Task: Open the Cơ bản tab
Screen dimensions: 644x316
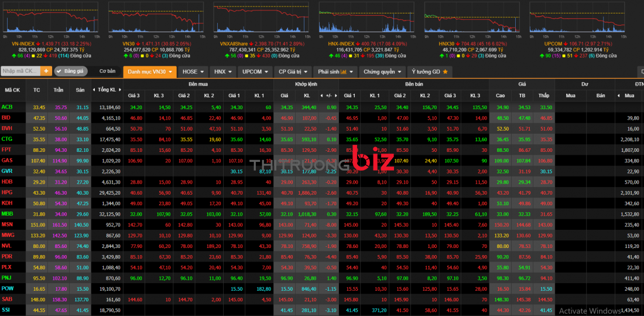Action: pos(107,72)
